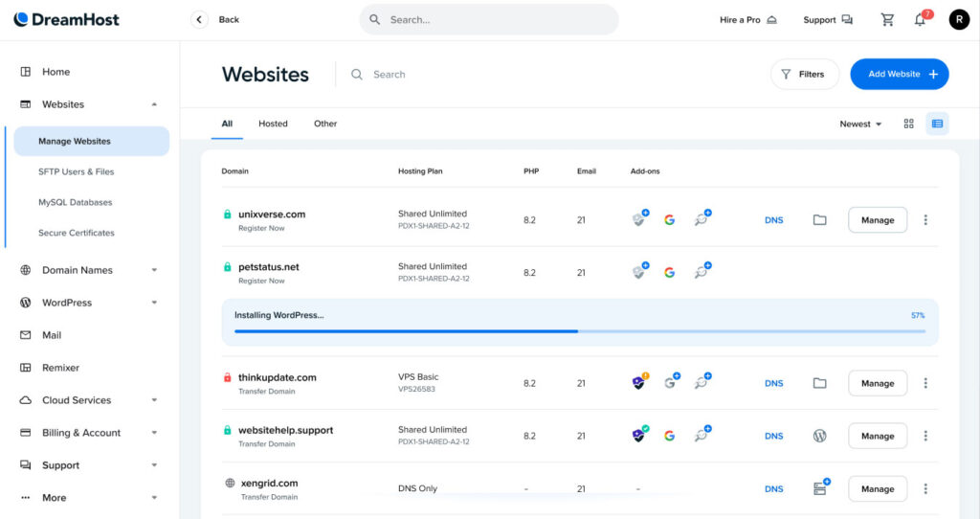Screen dimensions: 980x519
Task: Focus the top global Search field
Action: [x=489, y=19]
